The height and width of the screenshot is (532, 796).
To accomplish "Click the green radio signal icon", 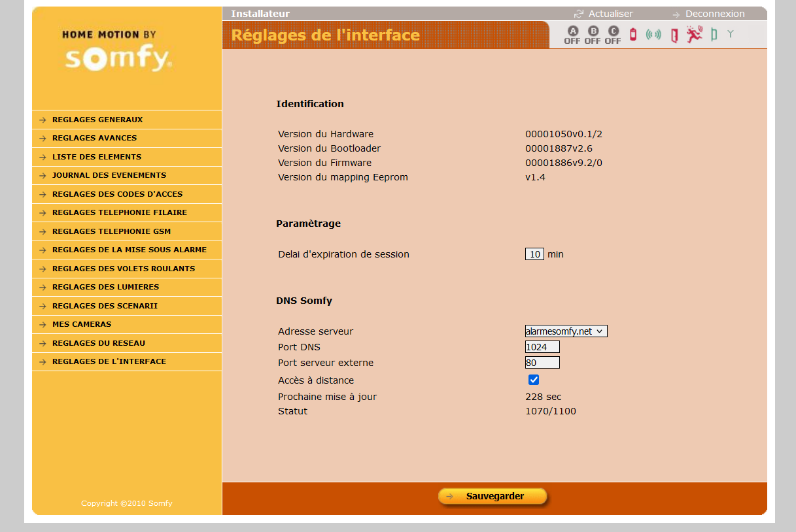I will pos(653,35).
